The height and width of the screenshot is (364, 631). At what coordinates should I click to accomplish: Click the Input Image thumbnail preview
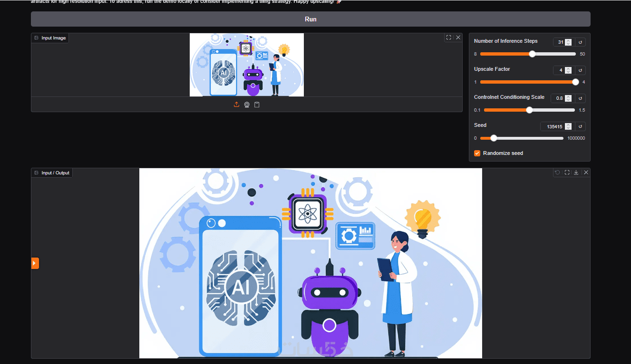click(x=247, y=65)
